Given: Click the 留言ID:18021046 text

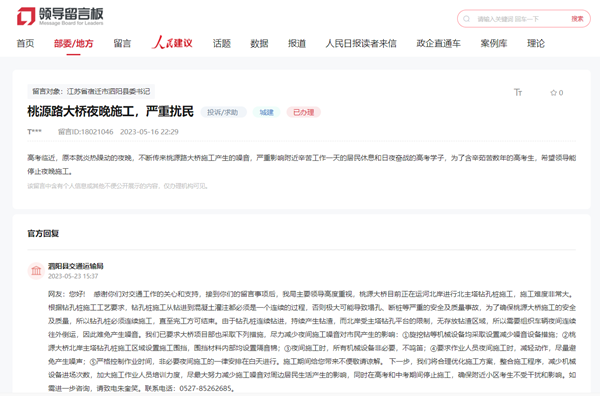Looking at the screenshot, I should tap(85, 132).
